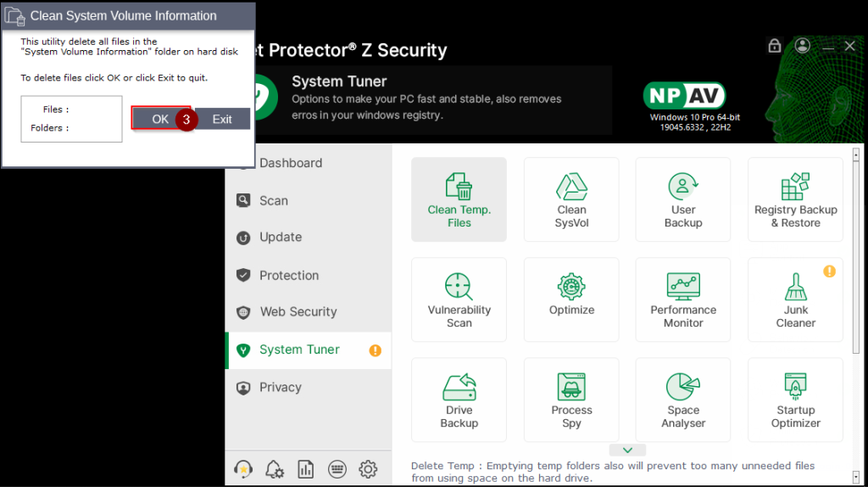Start the Space Analyser tool
Viewport: 868px width, 487px height.
(x=683, y=400)
